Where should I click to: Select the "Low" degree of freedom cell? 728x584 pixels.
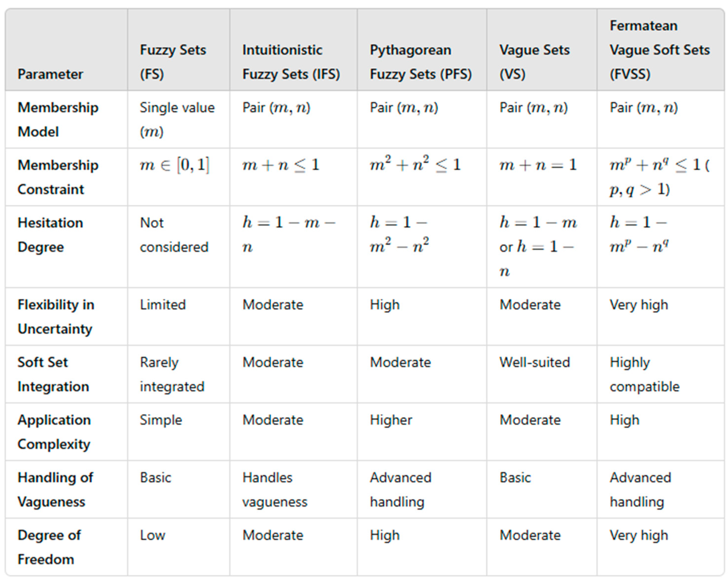click(153, 535)
